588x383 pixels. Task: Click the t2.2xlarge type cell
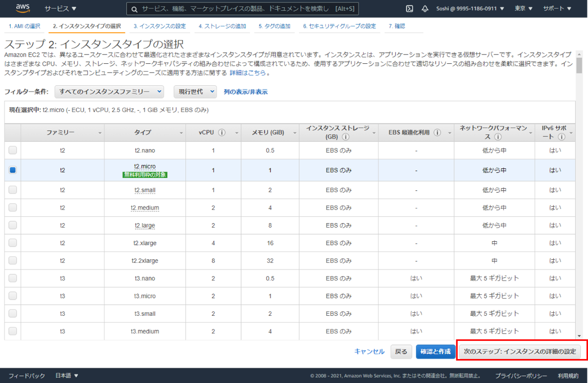(x=145, y=260)
